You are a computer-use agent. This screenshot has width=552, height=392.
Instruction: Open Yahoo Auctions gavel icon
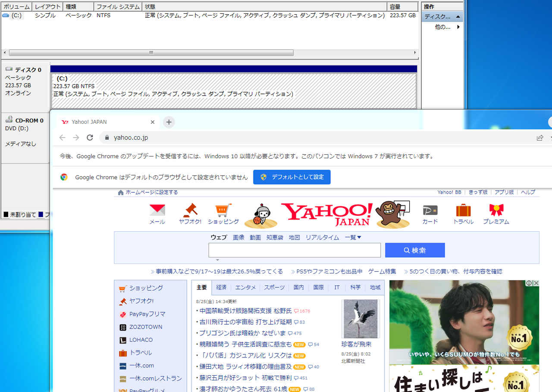point(190,210)
